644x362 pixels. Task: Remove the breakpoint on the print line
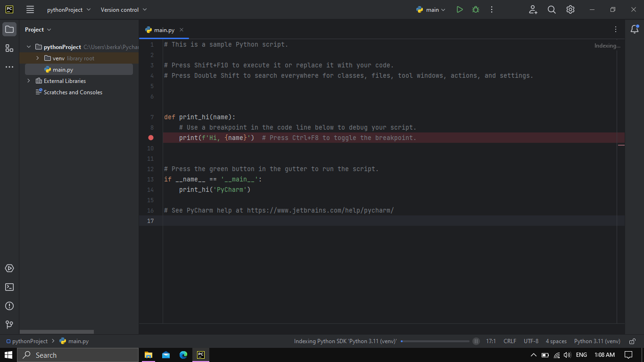151,138
